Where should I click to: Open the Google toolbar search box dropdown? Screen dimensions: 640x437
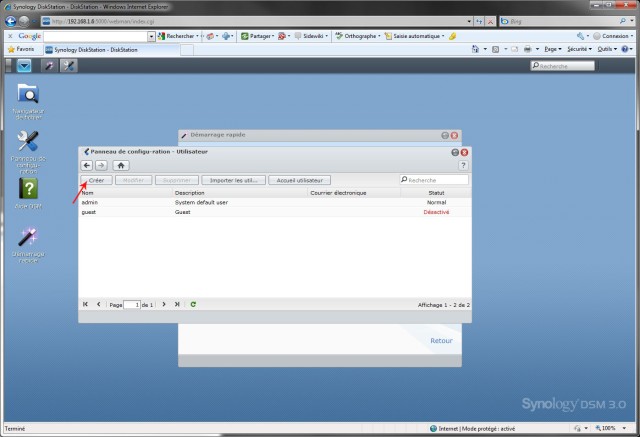(151, 36)
